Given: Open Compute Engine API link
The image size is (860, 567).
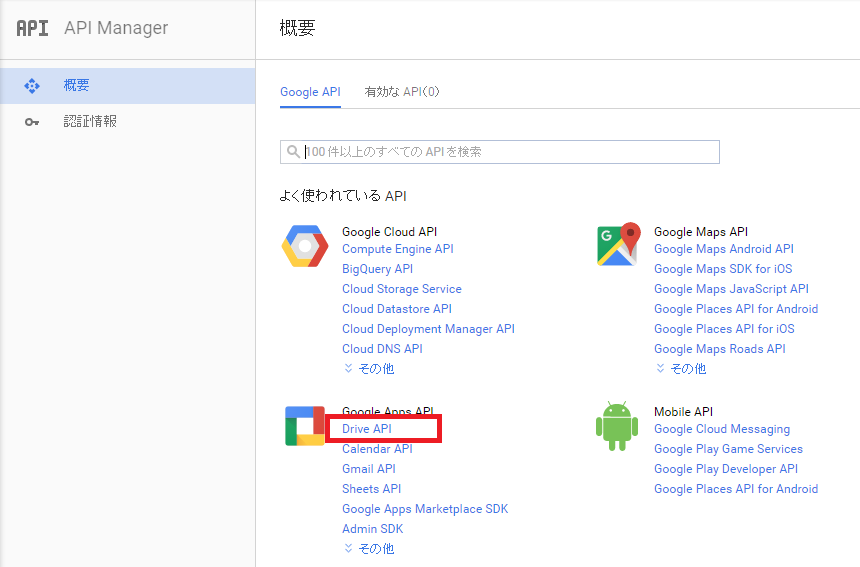Looking at the screenshot, I should 398,249.
